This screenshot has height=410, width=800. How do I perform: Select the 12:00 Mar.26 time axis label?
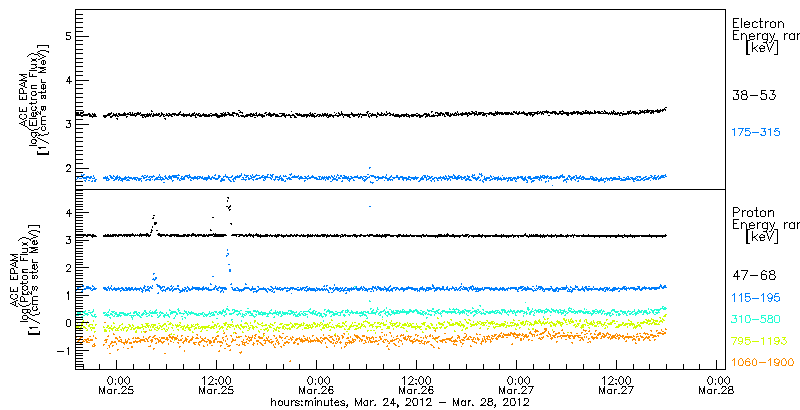[x=417, y=385]
